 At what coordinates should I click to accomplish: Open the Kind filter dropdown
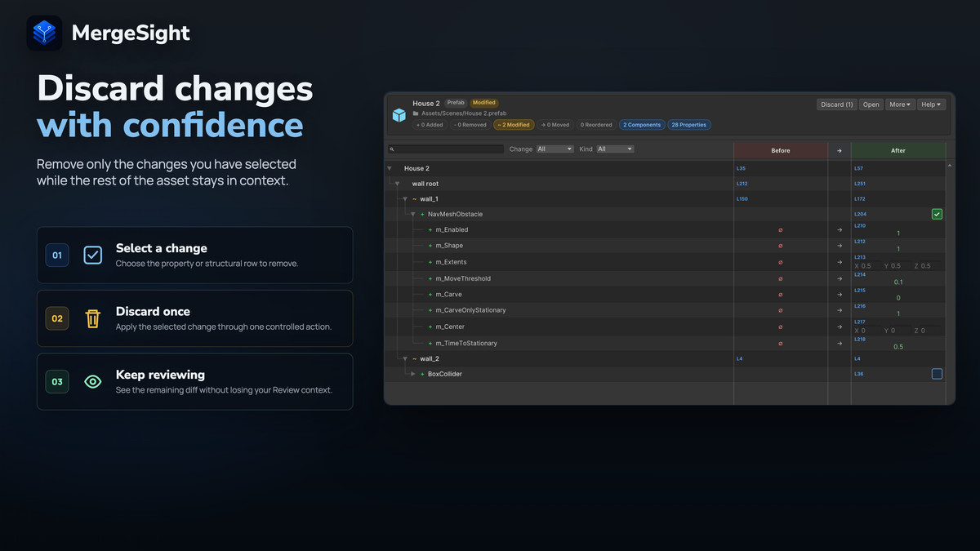(615, 149)
